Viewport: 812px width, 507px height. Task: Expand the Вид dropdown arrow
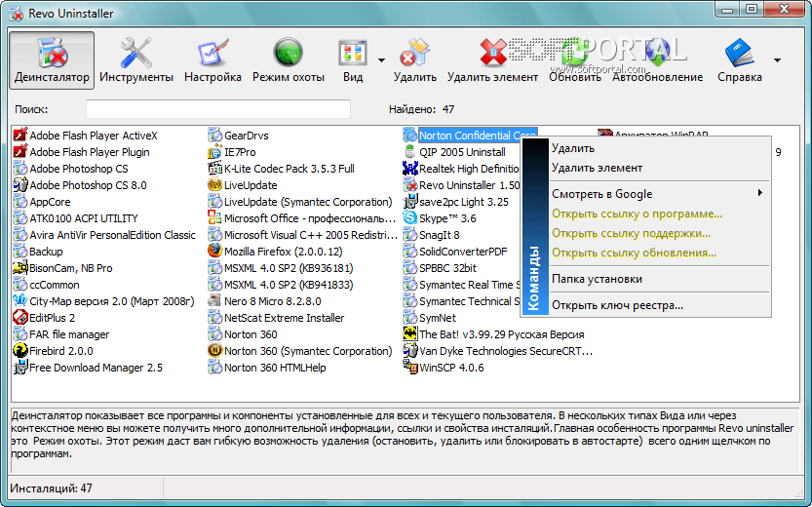click(381, 59)
